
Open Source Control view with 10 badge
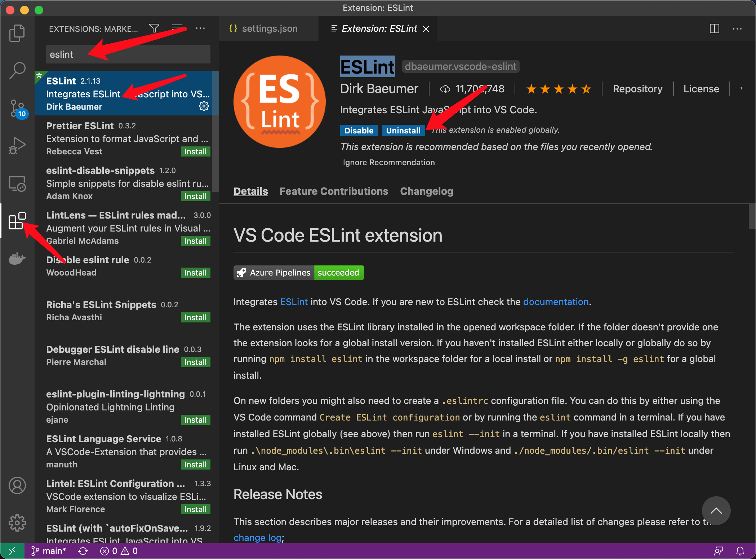(17, 108)
